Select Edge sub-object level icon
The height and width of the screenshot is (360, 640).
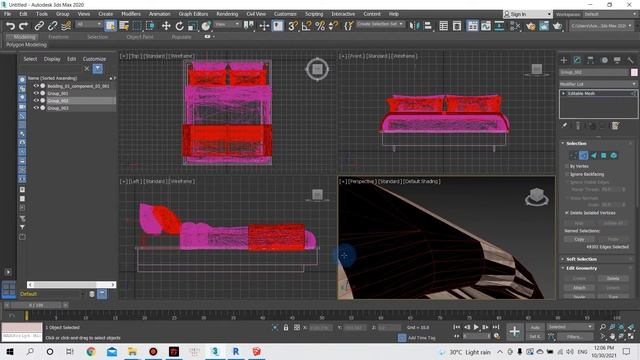point(584,156)
